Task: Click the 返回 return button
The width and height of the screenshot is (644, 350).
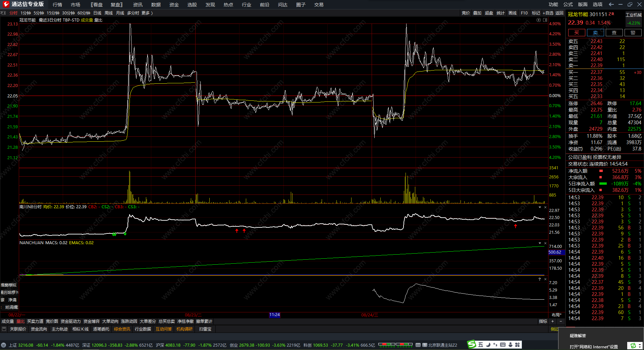Action: (x=559, y=13)
